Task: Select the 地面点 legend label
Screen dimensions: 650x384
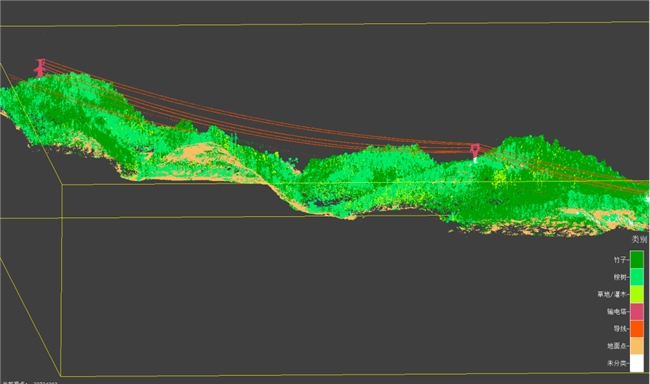Action: tap(617, 346)
